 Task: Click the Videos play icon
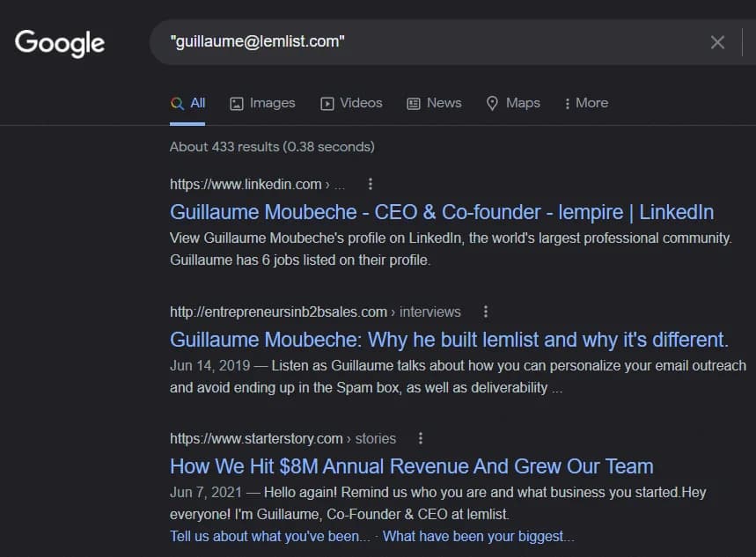(x=327, y=104)
